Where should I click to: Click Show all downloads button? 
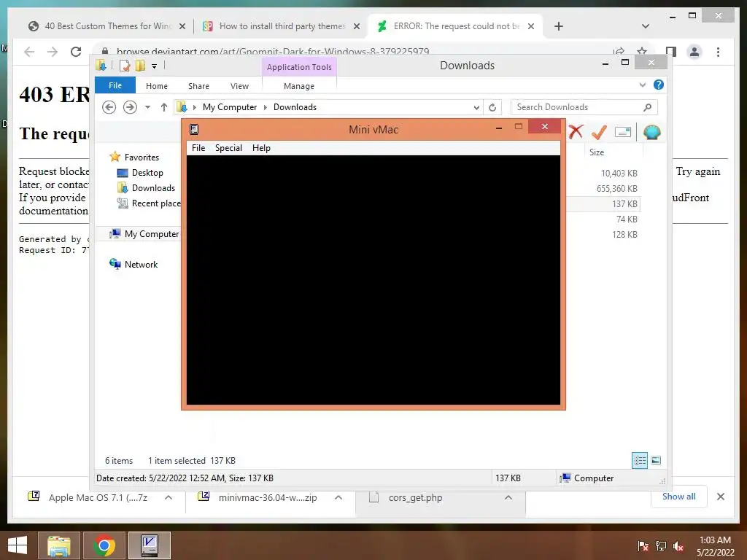point(679,497)
